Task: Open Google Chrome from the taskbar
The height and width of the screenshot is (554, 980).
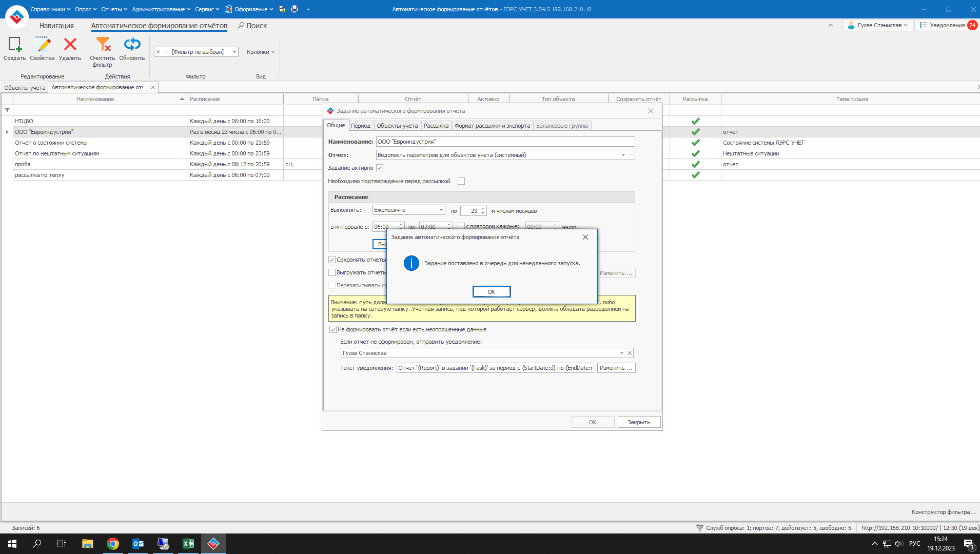Action: pos(113,544)
